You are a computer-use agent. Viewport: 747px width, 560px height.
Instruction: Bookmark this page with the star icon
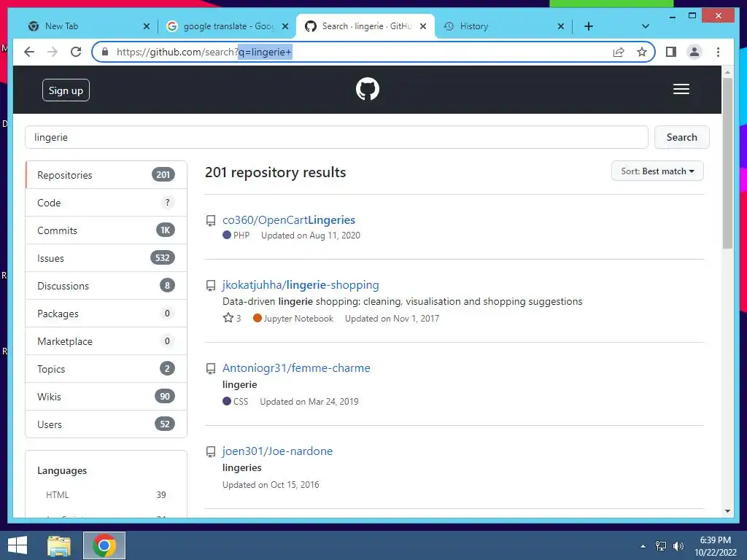click(642, 52)
